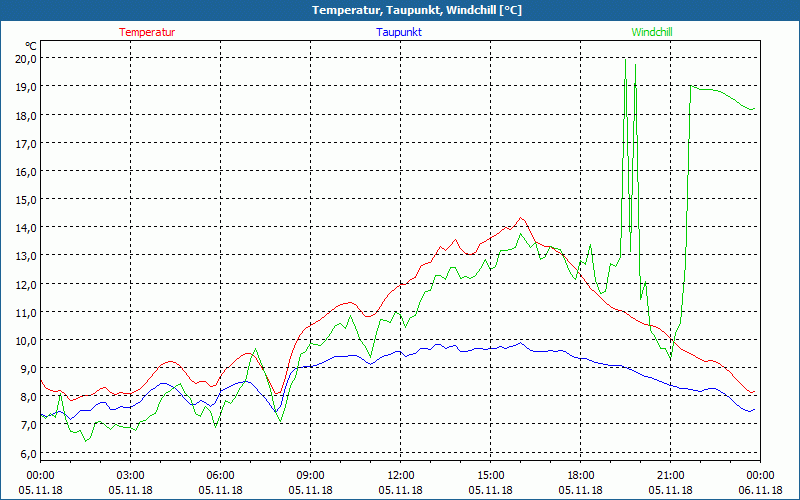Click the 21:00 time axis label
The height and width of the screenshot is (500, 800).
click(670, 476)
